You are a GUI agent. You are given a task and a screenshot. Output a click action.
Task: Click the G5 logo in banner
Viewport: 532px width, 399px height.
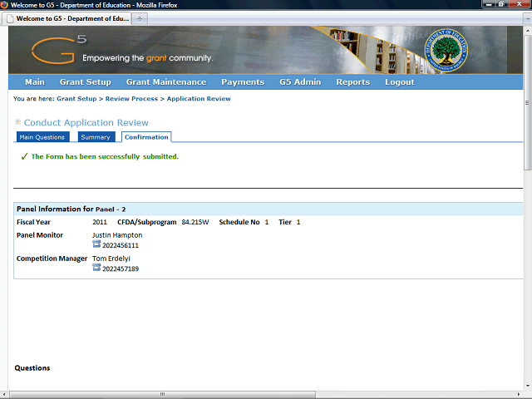[59, 50]
